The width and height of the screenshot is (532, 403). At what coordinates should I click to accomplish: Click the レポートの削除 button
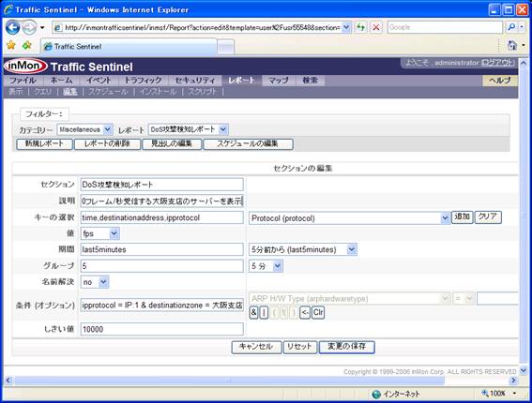pos(107,143)
